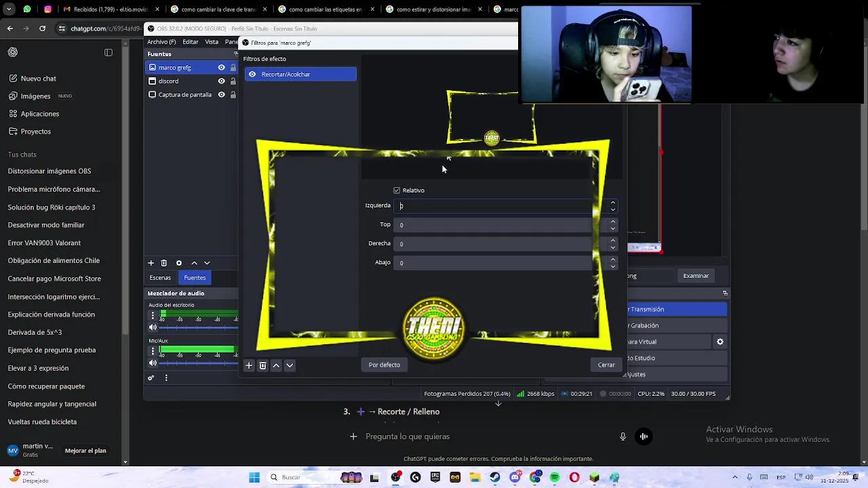
Task: Attach file with plus in ChatGPT prompt
Action: coord(353,436)
